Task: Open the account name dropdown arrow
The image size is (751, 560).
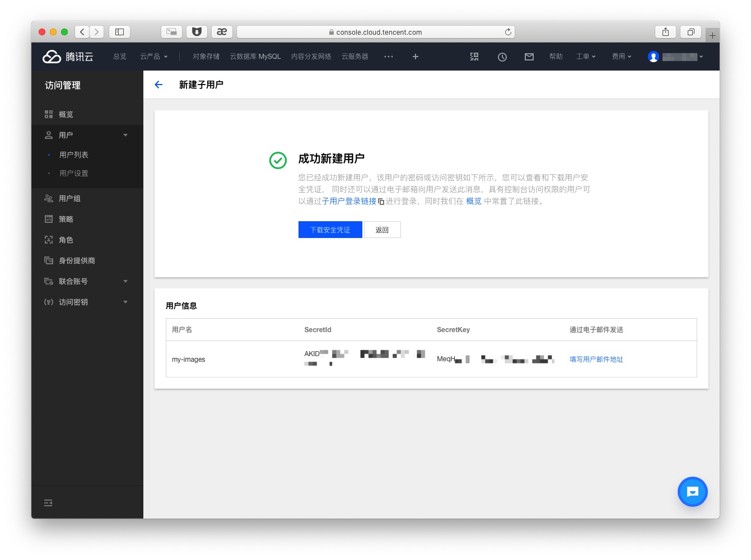Action: tap(701, 57)
